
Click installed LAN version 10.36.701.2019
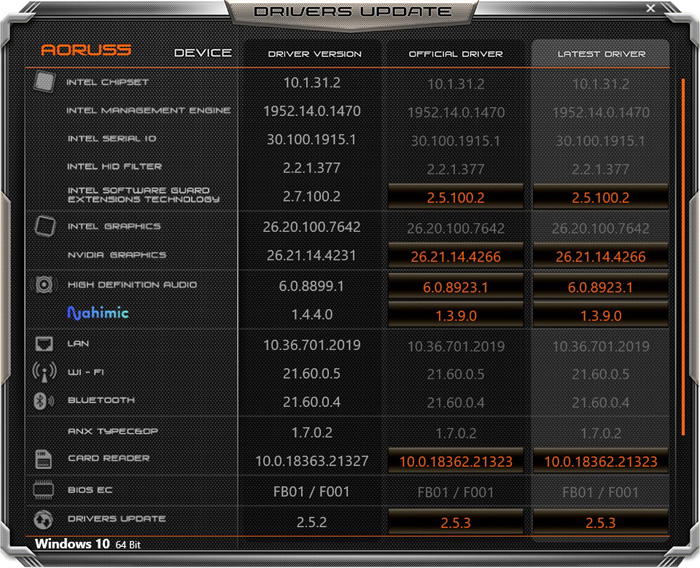(x=312, y=345)
